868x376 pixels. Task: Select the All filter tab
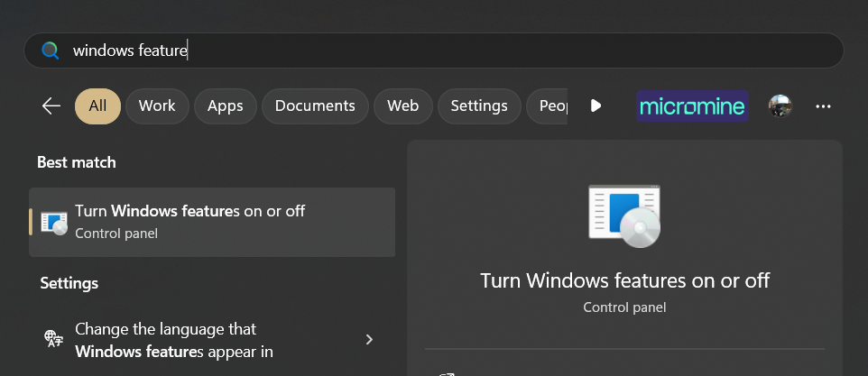point(97,105)
